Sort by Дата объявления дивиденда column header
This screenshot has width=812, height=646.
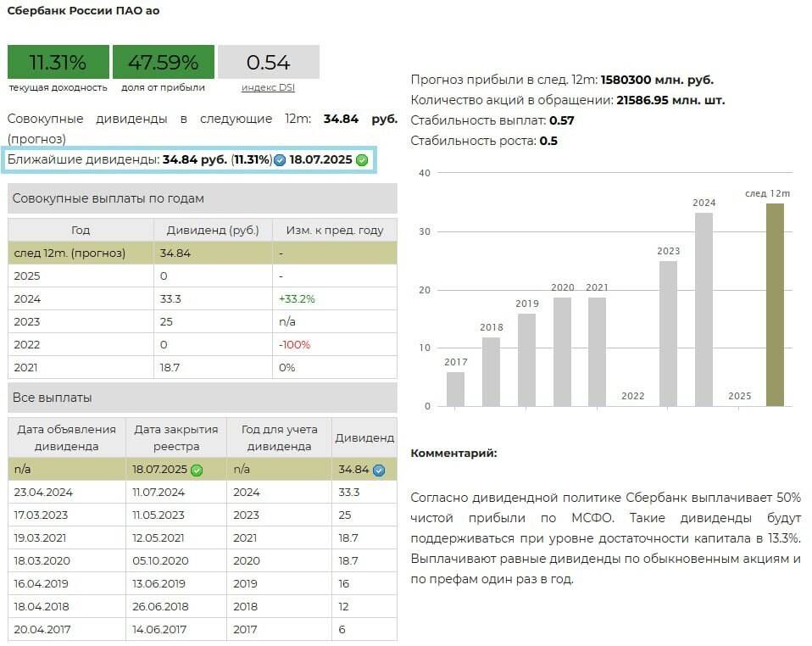[x=67, y=437]
